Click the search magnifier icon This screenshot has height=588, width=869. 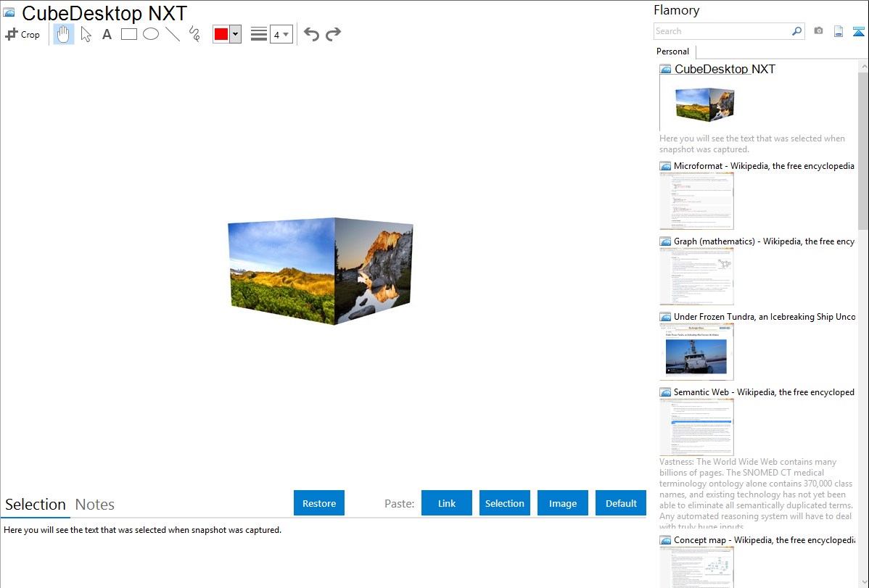797,31
